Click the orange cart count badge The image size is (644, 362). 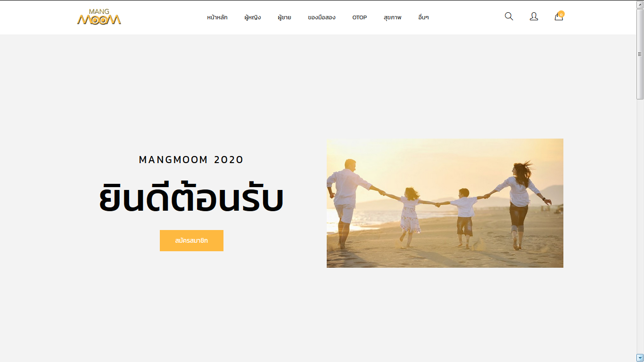(x=561, y=14)
